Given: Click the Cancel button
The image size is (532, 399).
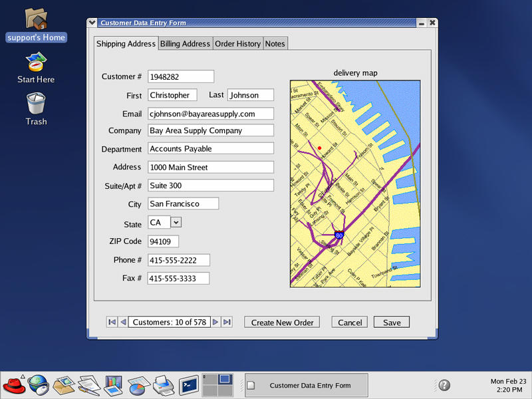Looking at the screenshot, I should [350, 322].
